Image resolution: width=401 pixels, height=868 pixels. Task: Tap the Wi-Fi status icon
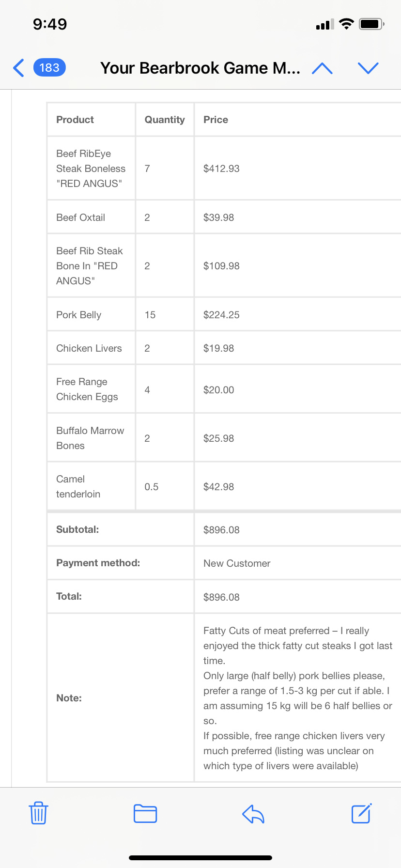pyautogui.click(x=346, y=24)
